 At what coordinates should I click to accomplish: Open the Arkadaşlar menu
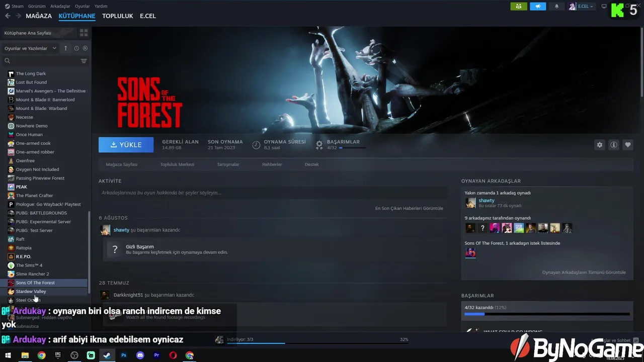click(60, 6)
